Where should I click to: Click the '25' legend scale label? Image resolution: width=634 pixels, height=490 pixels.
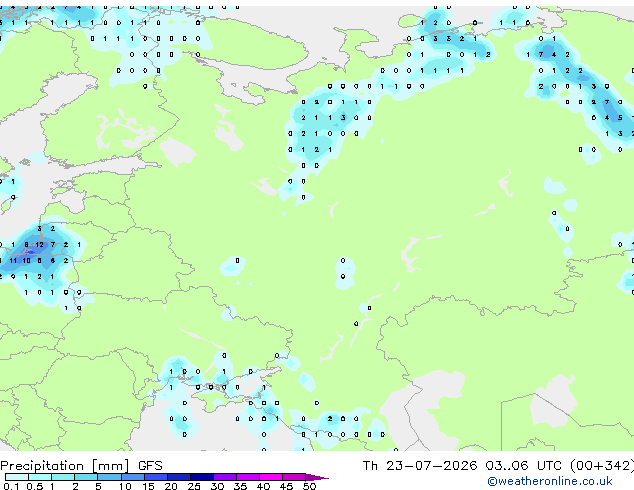pyautogui.click(x=194, y=486)
